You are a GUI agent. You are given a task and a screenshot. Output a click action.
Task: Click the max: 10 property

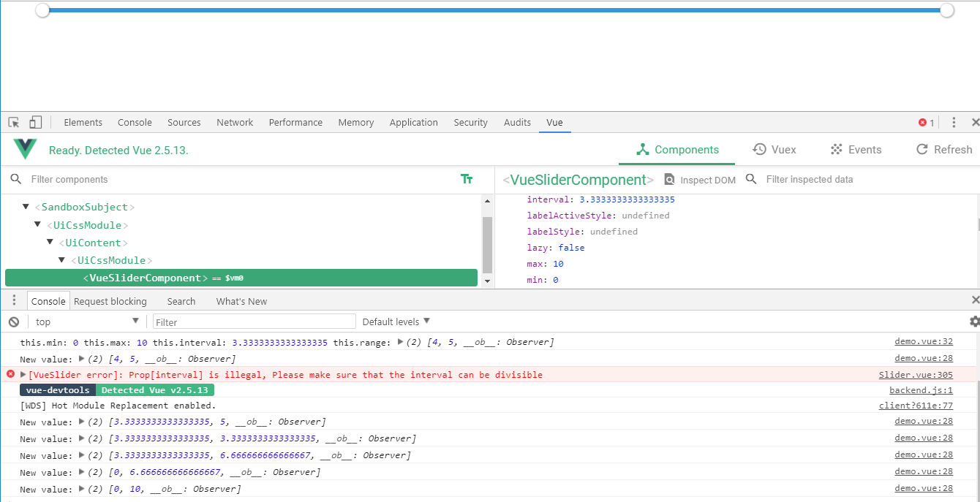545,264
